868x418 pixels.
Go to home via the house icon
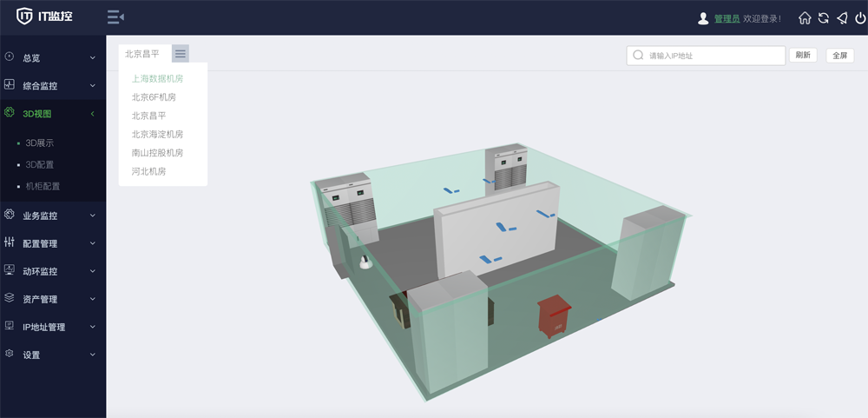point(805,17)
